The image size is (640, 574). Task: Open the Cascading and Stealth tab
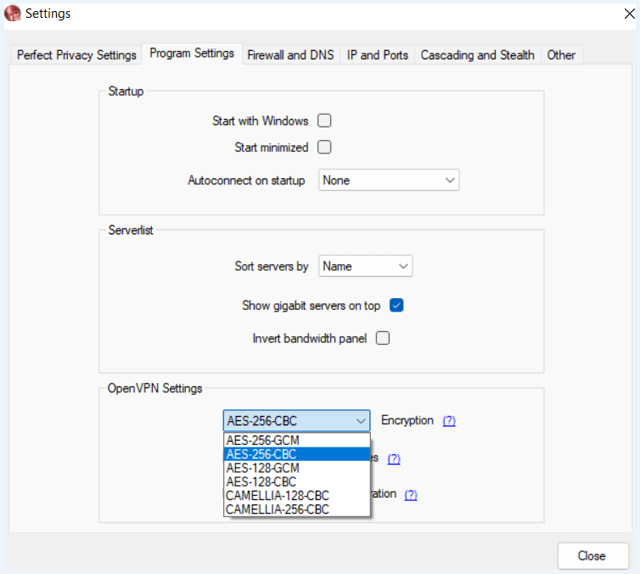[x=478, y=55]
